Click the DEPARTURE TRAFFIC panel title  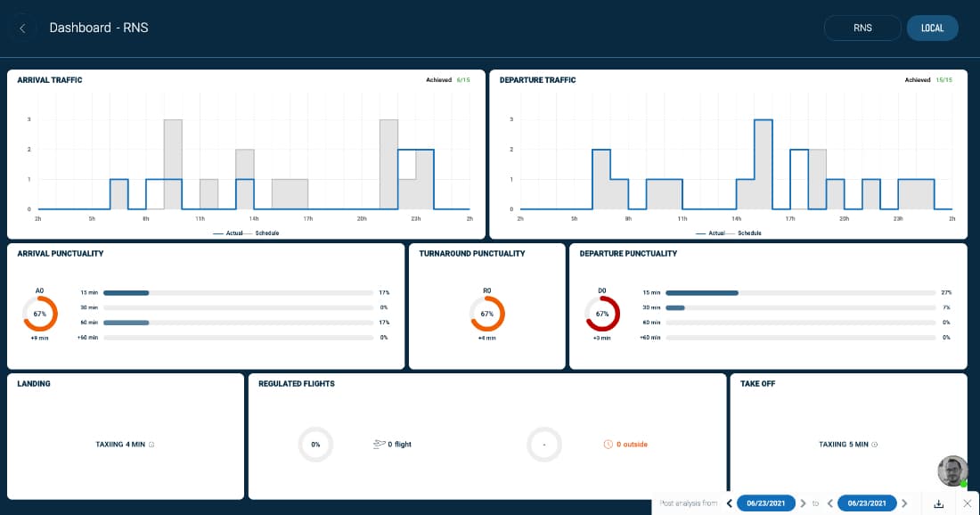(537, 80)
